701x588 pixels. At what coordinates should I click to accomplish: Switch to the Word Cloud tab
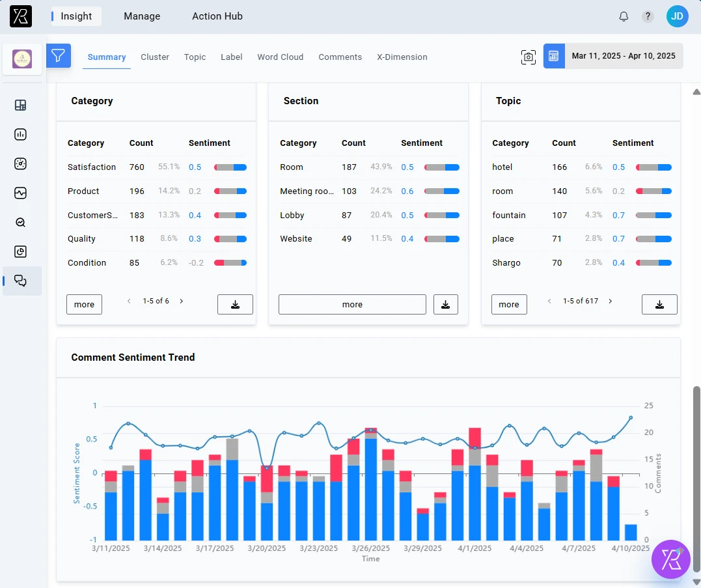(x=280, y=57)
